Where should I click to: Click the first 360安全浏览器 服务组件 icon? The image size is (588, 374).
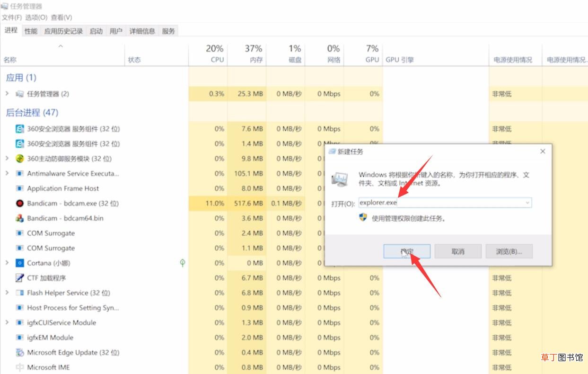(x=19, y=129)
